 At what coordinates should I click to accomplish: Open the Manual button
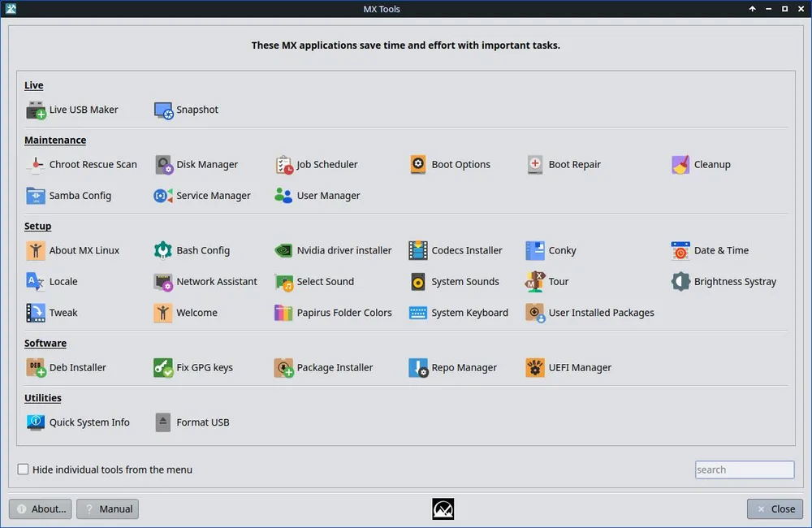(108, 509)
